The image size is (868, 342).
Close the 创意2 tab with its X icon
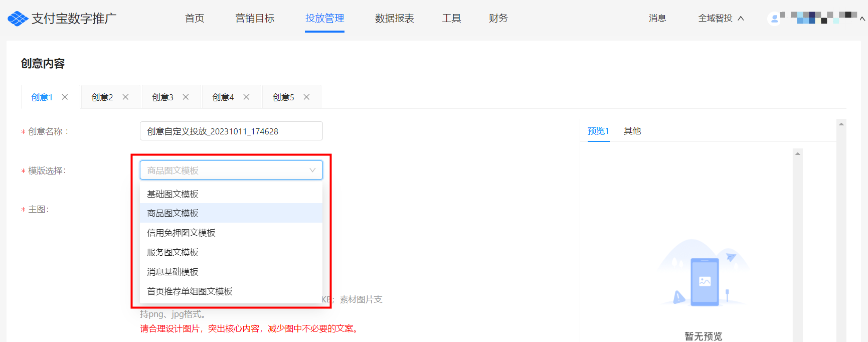125,97
